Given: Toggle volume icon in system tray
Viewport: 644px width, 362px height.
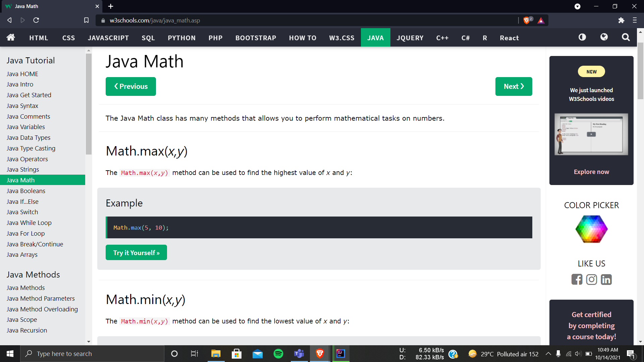Looking at the screenshot, I should [578, 354].
